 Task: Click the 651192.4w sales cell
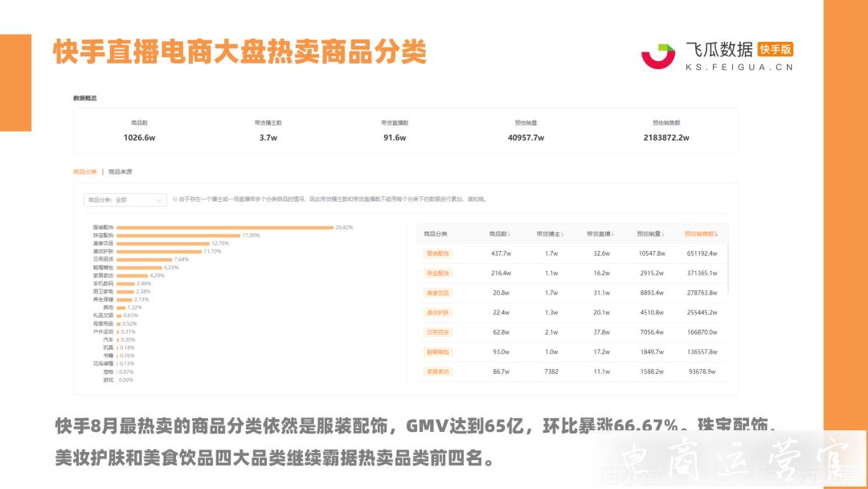702,253
